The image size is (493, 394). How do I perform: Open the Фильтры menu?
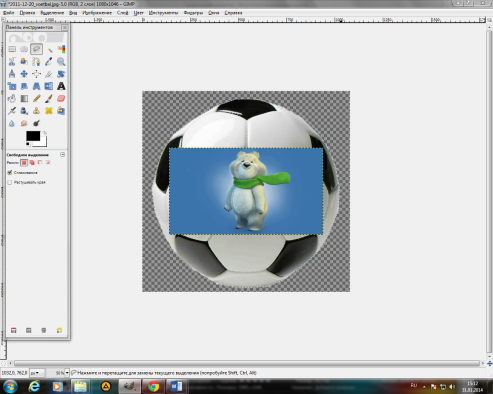click(193, 13)
